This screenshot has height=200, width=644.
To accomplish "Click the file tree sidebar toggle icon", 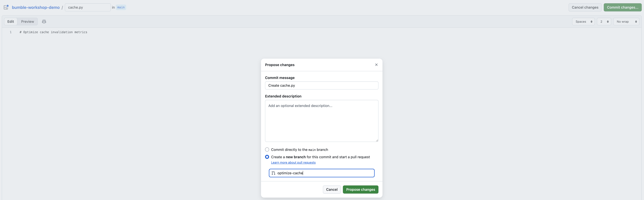I will (x=6, y=7).
